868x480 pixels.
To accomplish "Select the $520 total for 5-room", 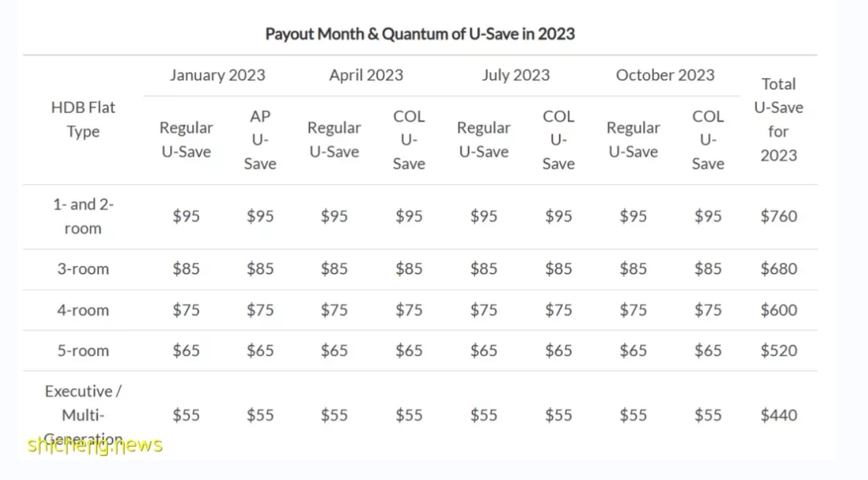I will click(x=778, y=351).
